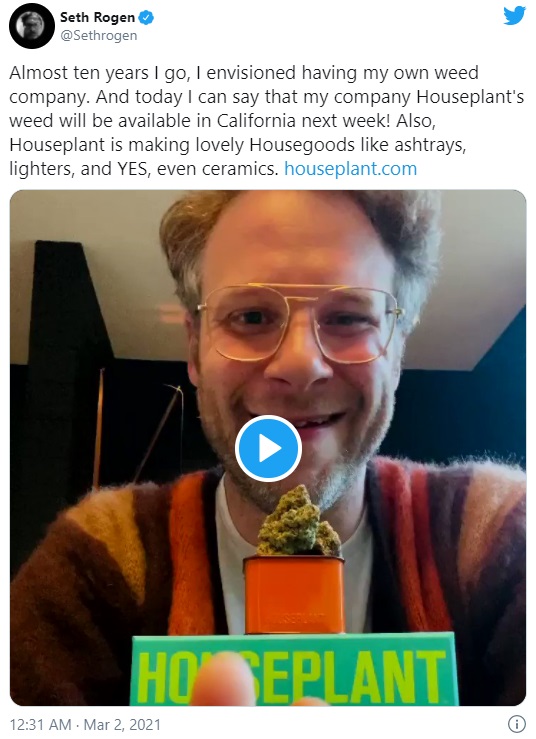Click the eyeglasses in the video thumbnail
Image resolution: width=536 pixels, height=739 pixels.
(300, 322)
